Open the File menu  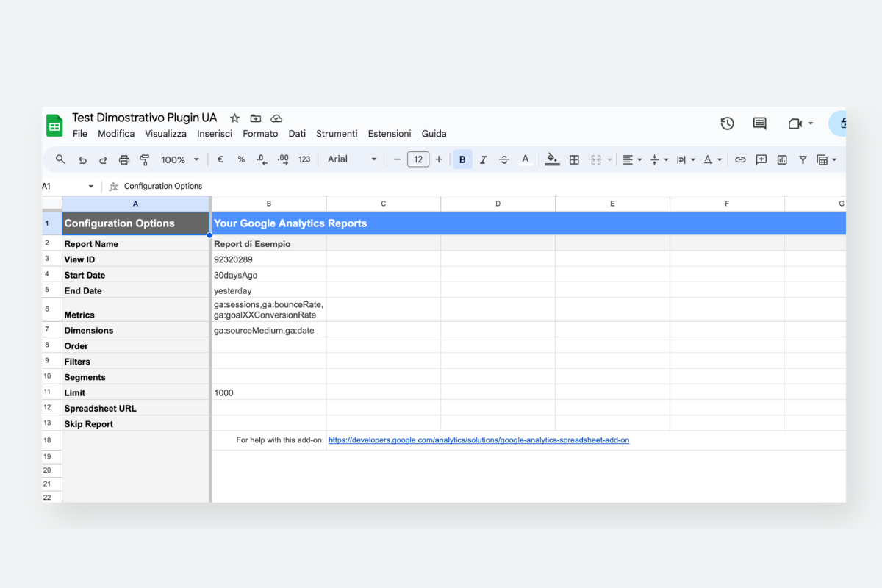click(x=80, y=134)
